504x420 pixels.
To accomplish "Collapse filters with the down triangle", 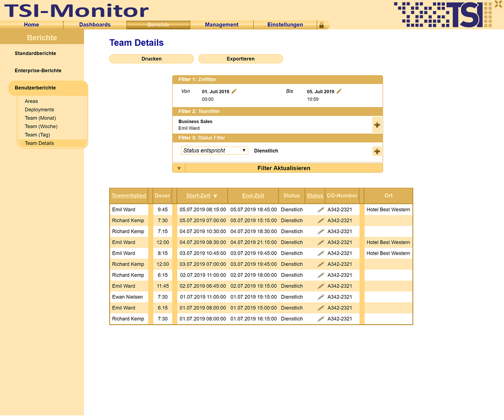I will pyautogui.click(x=178, y=168).
